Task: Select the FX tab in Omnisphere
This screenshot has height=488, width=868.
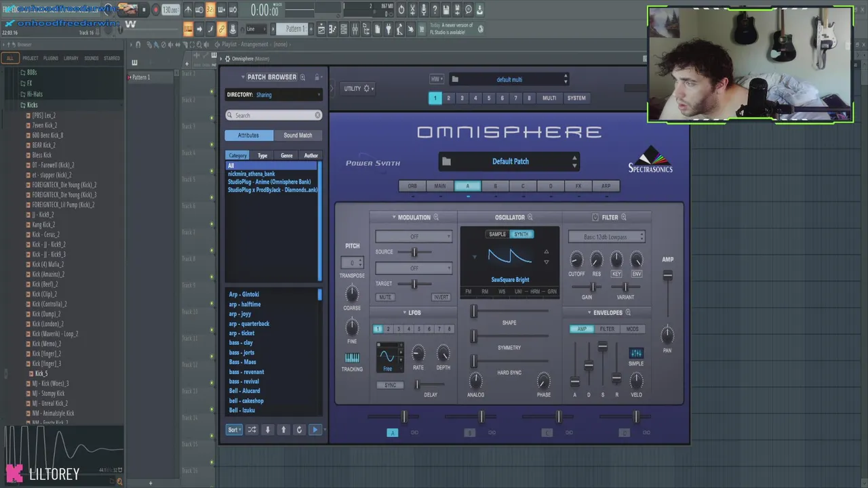Action: tap(578, 186)
